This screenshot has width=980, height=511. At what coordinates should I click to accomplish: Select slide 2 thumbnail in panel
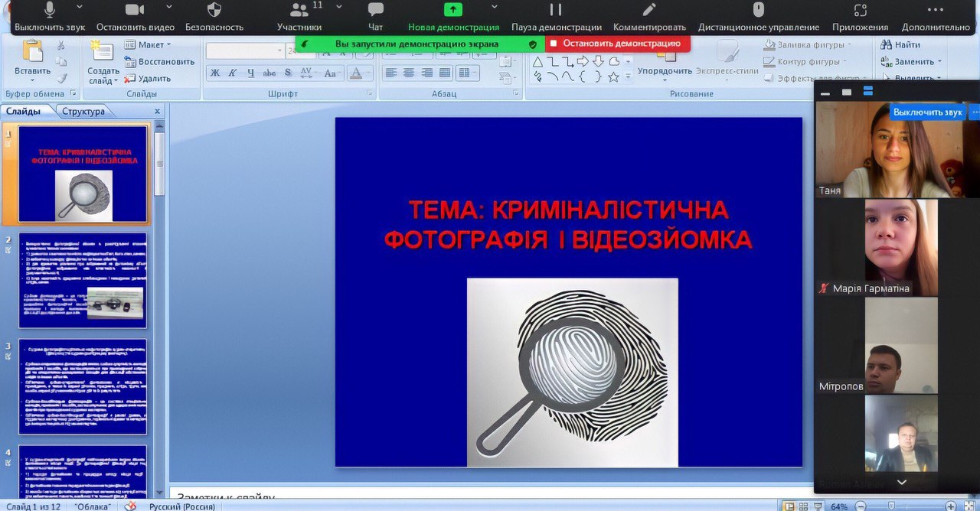point(83,281)
